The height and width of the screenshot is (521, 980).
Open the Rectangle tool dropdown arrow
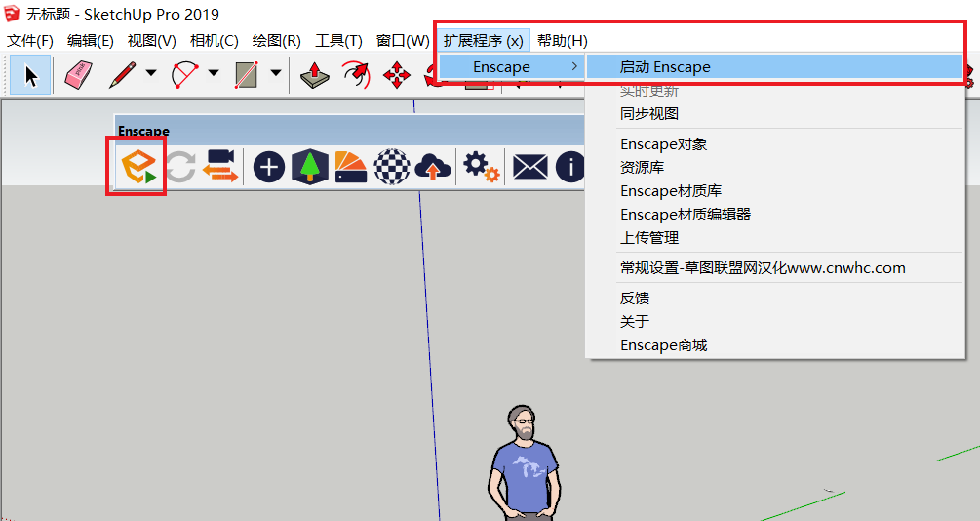point(276,73)
